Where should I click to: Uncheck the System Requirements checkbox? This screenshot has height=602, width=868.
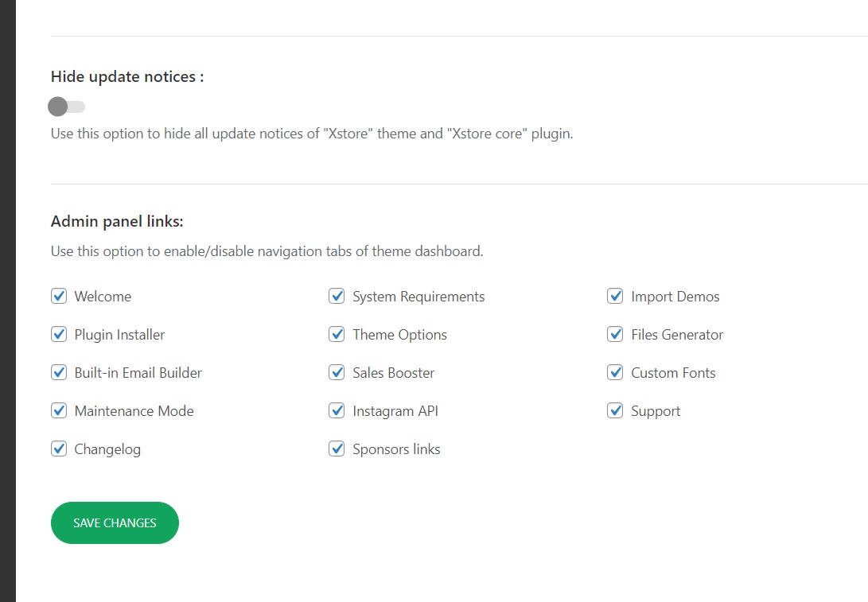[337, 297]
